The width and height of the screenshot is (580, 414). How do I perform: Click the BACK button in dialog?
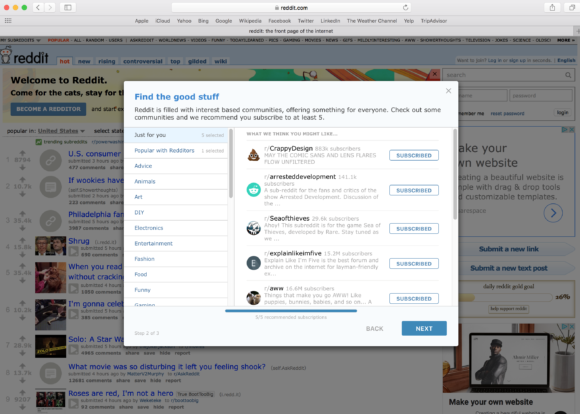point(374,329)
